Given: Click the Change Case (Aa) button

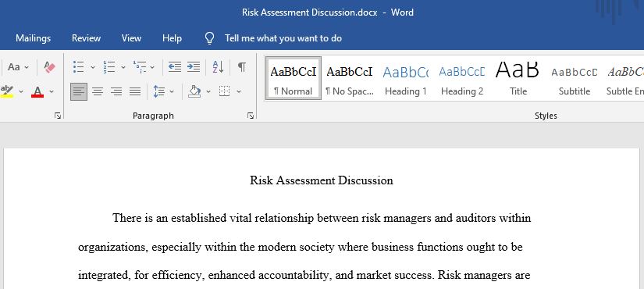Looking at the screenshot, I should point(14,66).
